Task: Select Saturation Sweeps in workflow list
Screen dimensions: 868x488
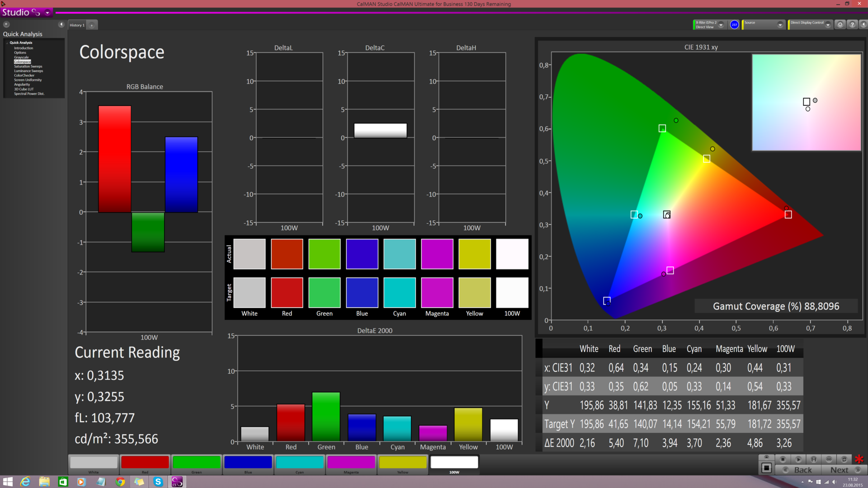Action: click(28, 66)
